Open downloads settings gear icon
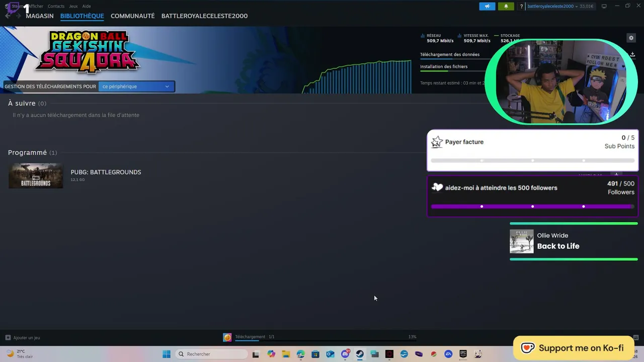 631,38
